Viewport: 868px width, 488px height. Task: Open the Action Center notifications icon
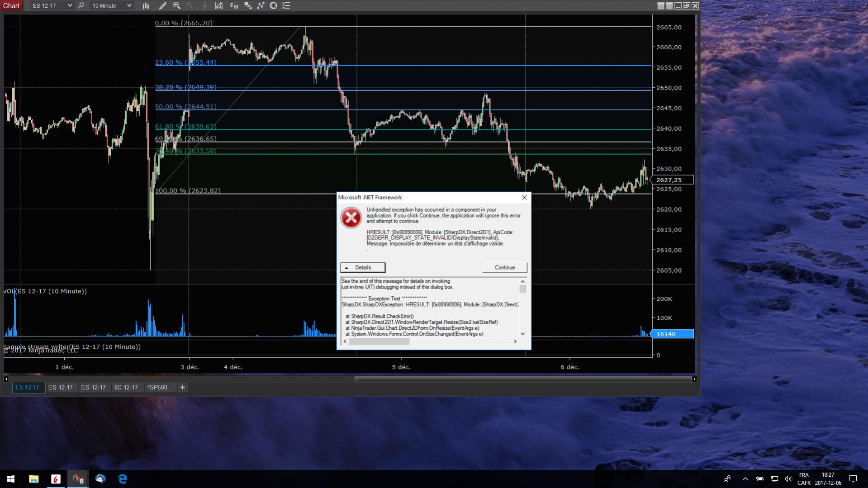coord(853,479)
